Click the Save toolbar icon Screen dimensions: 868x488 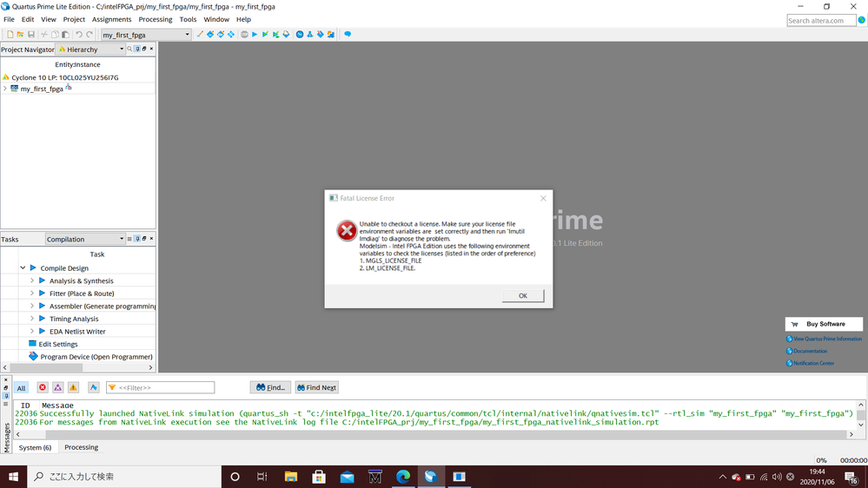coord(31,35)
